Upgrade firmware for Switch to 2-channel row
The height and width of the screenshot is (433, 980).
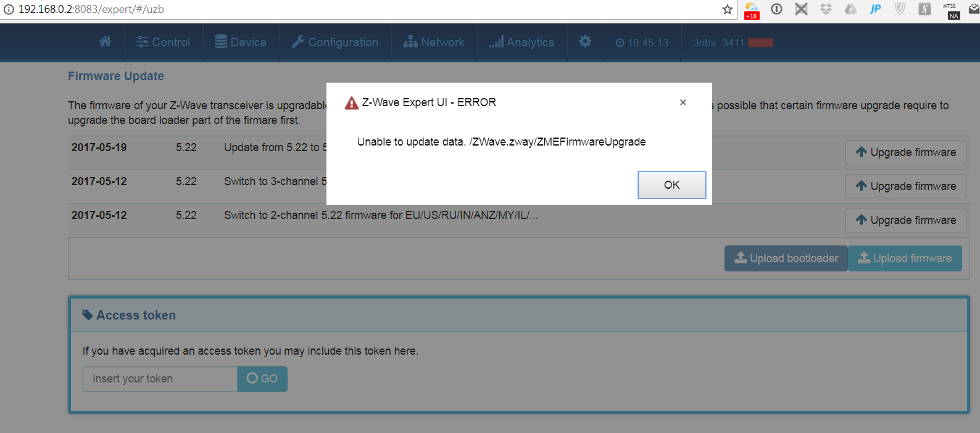click(x=905, y=220)
